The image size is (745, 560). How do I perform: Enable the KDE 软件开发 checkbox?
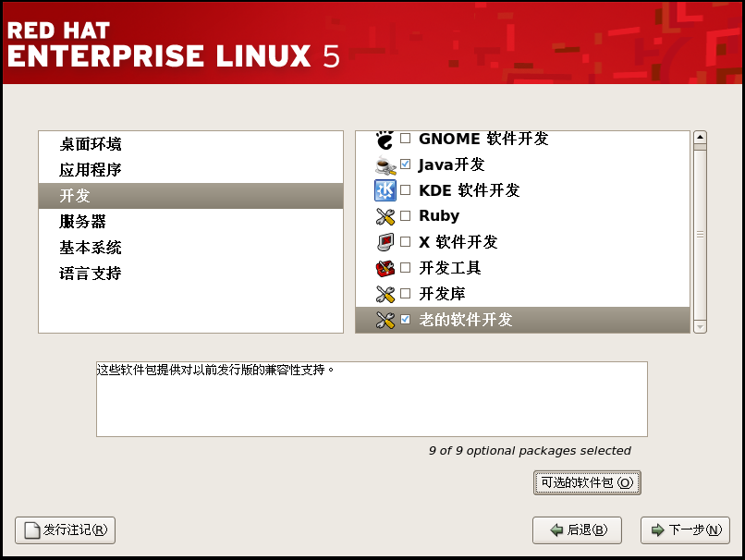[x=405, y=190]
